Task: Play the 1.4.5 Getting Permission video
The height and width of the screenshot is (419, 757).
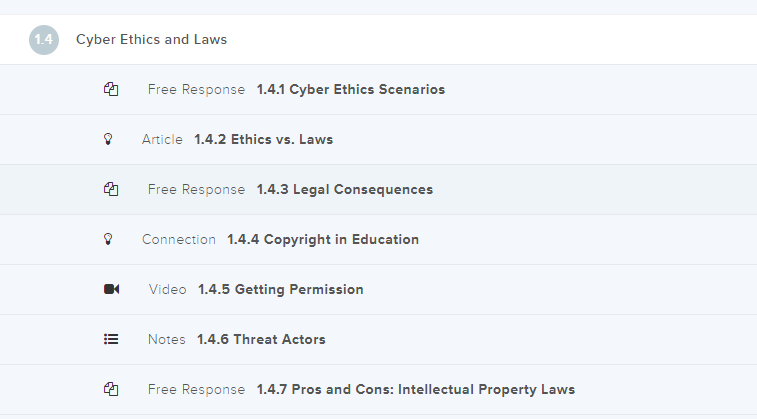Action: (281, 290)
